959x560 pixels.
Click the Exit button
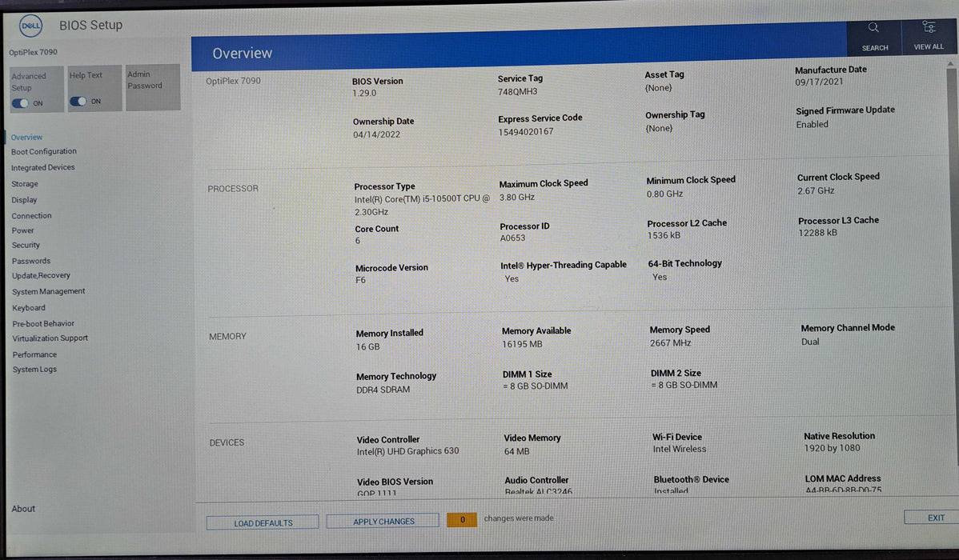point(932,518)
